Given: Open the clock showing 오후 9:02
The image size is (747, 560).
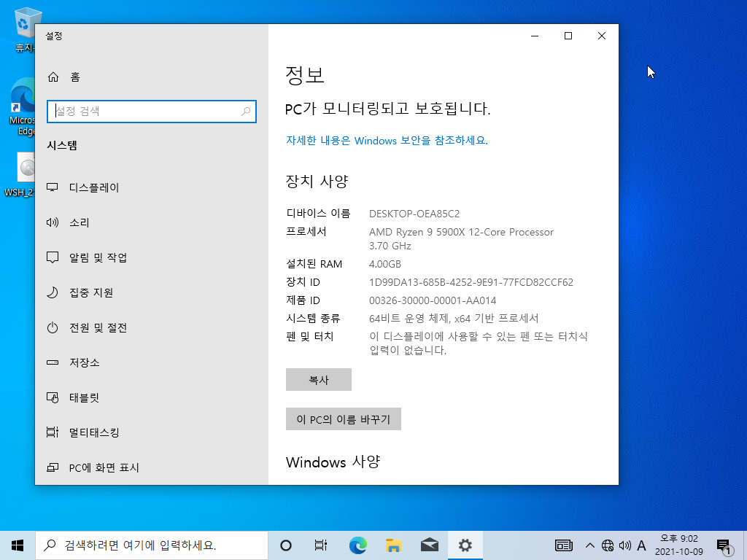Looking at the screenshot, I should (x=679, y=545).
